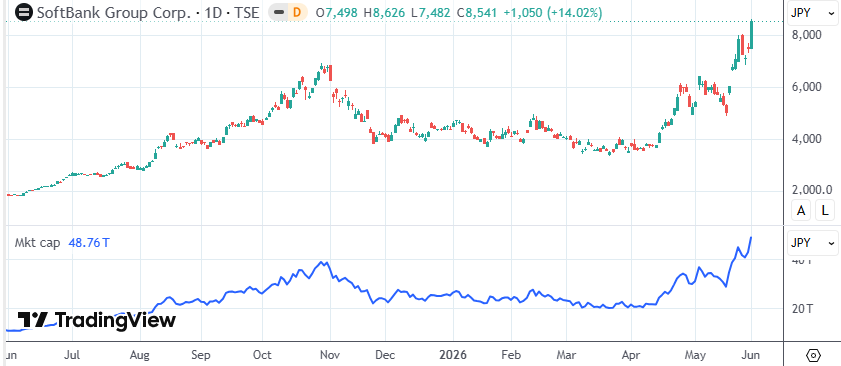
Task: Click the Mkt cap value 48.76 T
Action: pyautogui.click(x=89, y=243)
